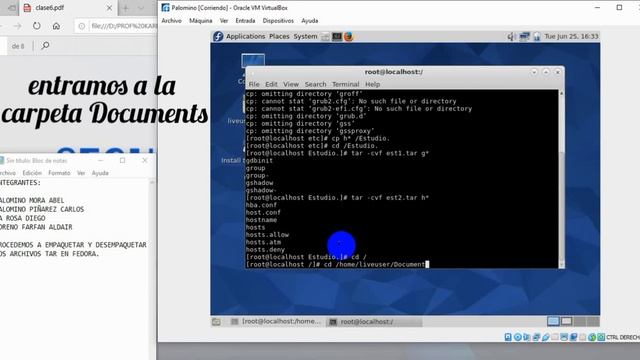Open the Applications menu in Fedora panel

pos(245,36)
